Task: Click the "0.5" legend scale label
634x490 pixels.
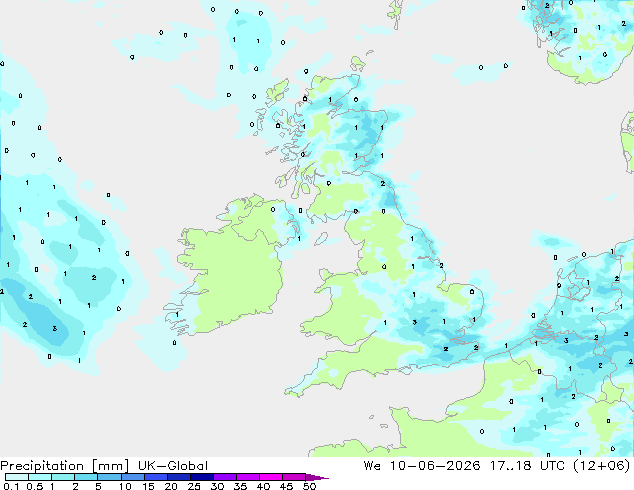Action: pos(34,486)
